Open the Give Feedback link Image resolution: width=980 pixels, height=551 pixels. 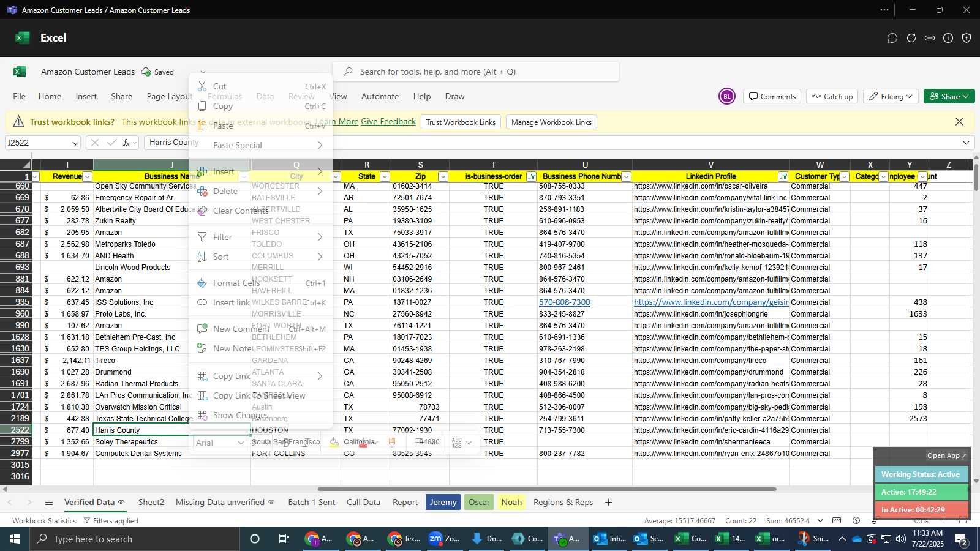[388, 121]
